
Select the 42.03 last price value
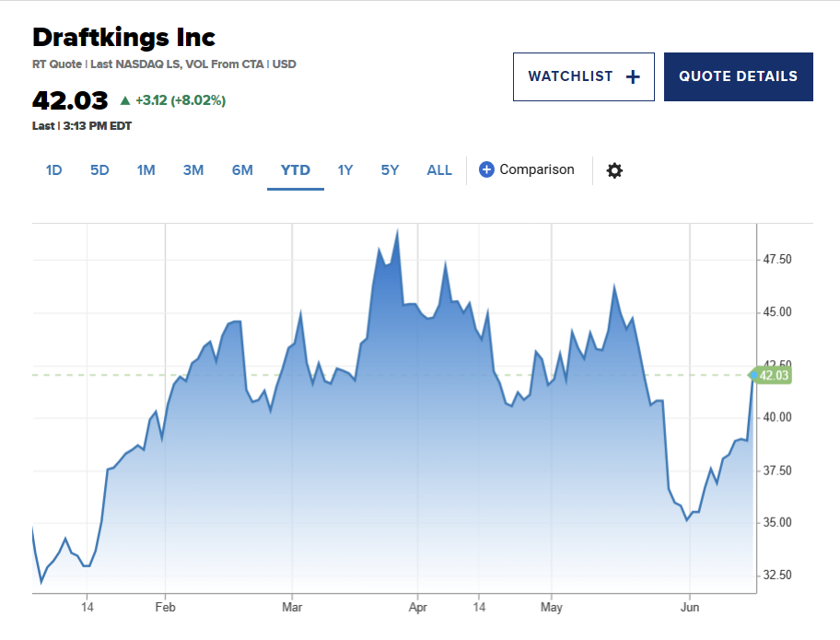click(70, 100)
